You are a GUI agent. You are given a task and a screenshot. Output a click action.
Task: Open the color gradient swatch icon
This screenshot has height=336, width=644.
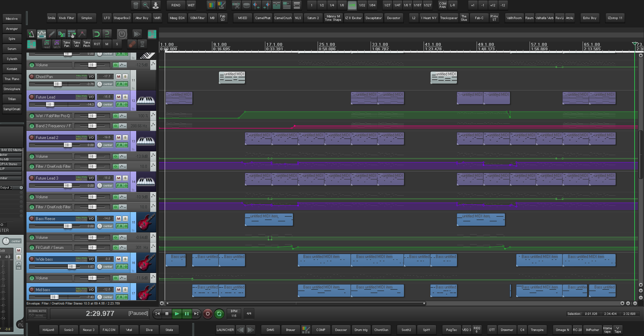point(211,5)
